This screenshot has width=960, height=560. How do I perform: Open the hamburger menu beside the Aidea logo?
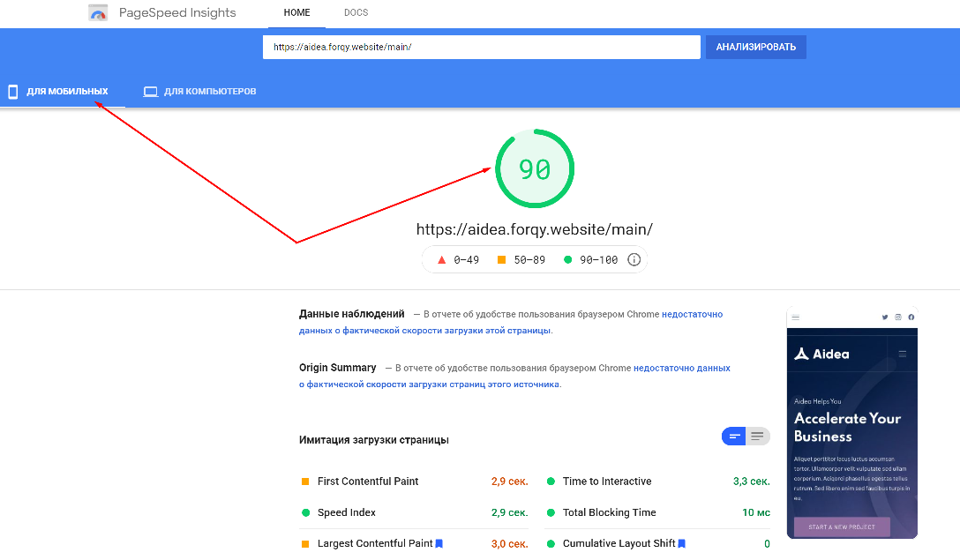coord(902,354)
